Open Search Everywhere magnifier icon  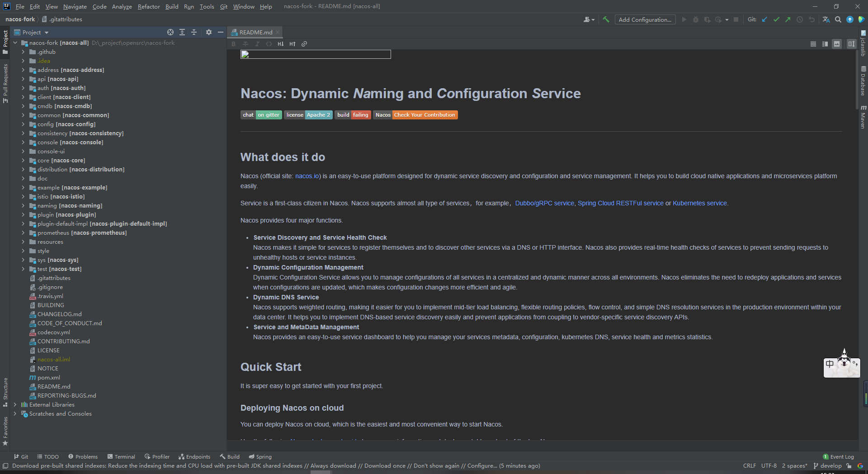click(838, 19)
